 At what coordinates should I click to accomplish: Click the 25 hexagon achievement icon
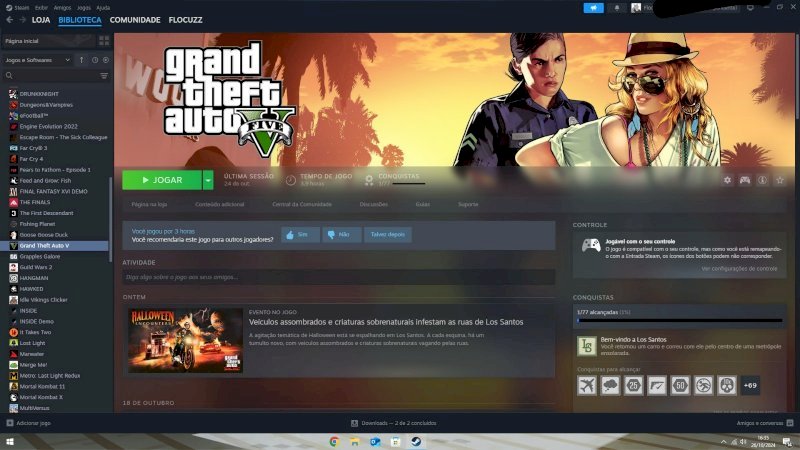tap(633, 386)
